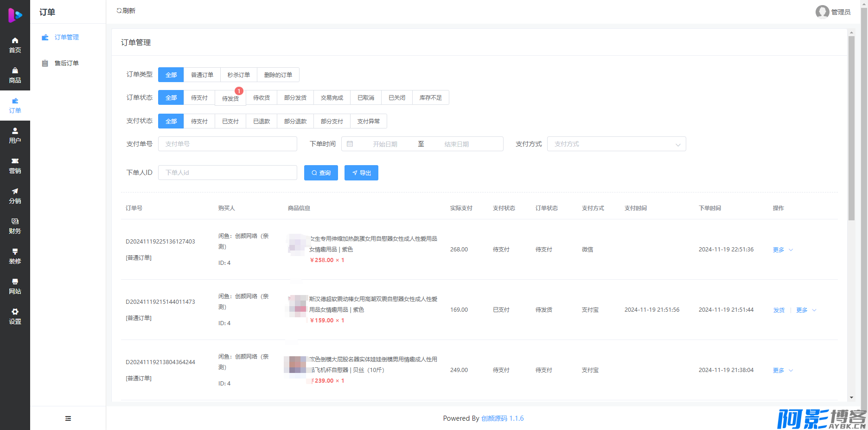The width and height of the screenshot is (868, 430).
Task: Filter order status by 待发货
Action: (x=230, y=98)
